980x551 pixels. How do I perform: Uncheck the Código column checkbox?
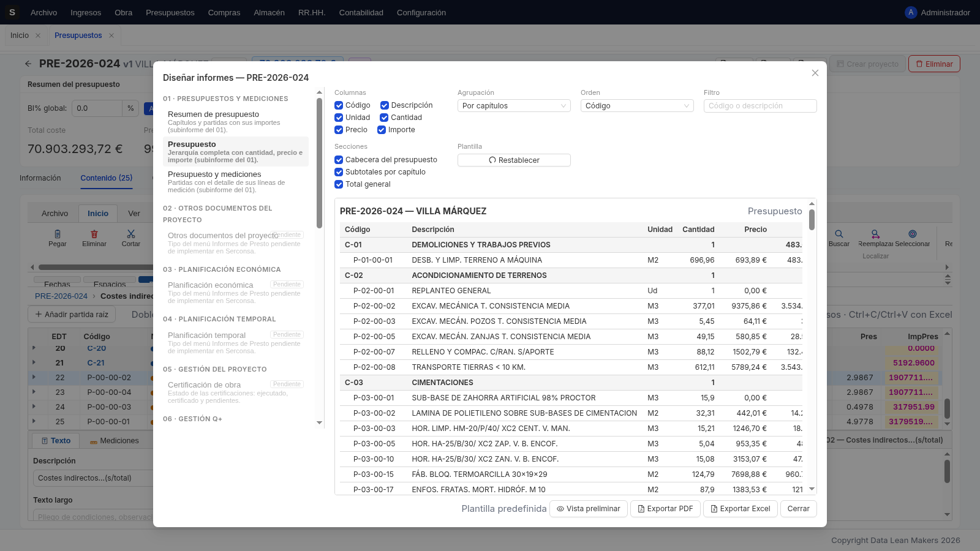[339, 105]
